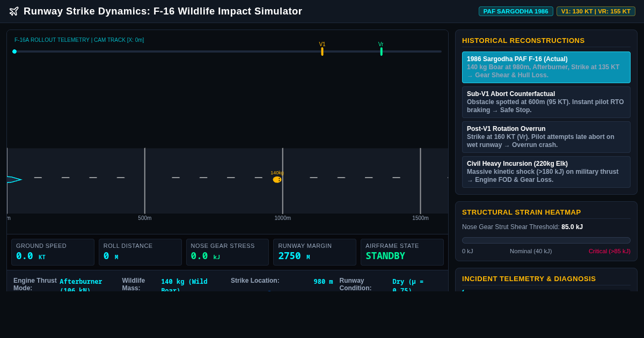Click the 980 m strike location value

pyautogui.click(x=323, y=282)
